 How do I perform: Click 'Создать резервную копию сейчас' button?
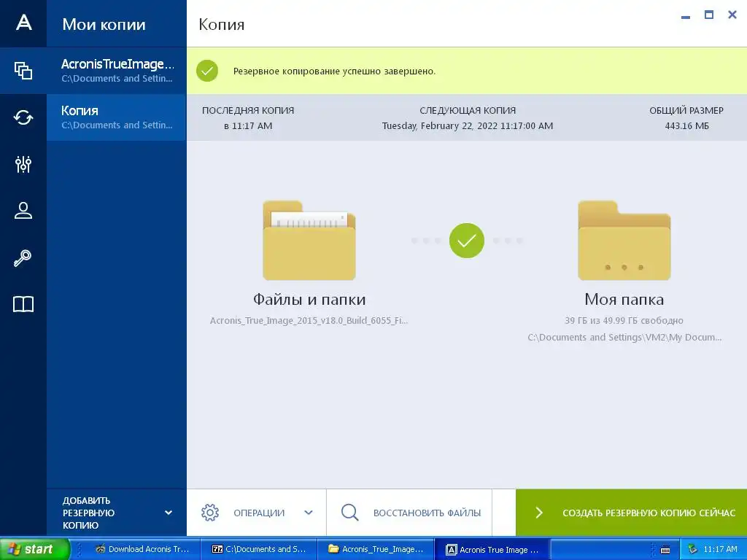631,513
